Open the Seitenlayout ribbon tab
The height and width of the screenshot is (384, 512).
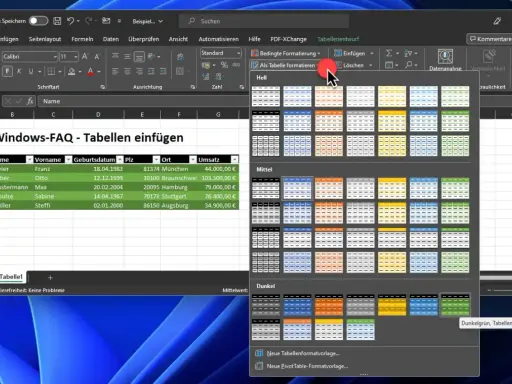click(x=45, y=39)
